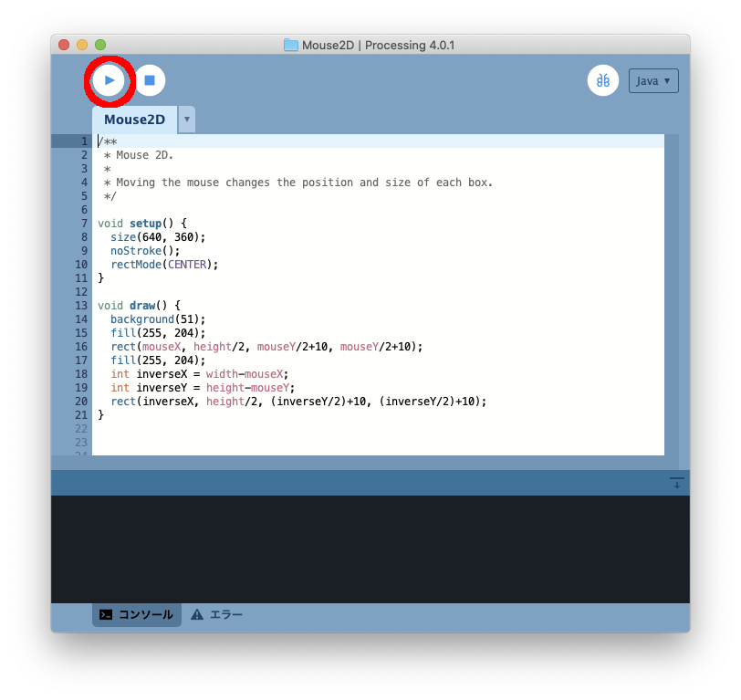Click the green zoom window button
Viewport: 741px width, 700px height.
click(x=100, y=45)
